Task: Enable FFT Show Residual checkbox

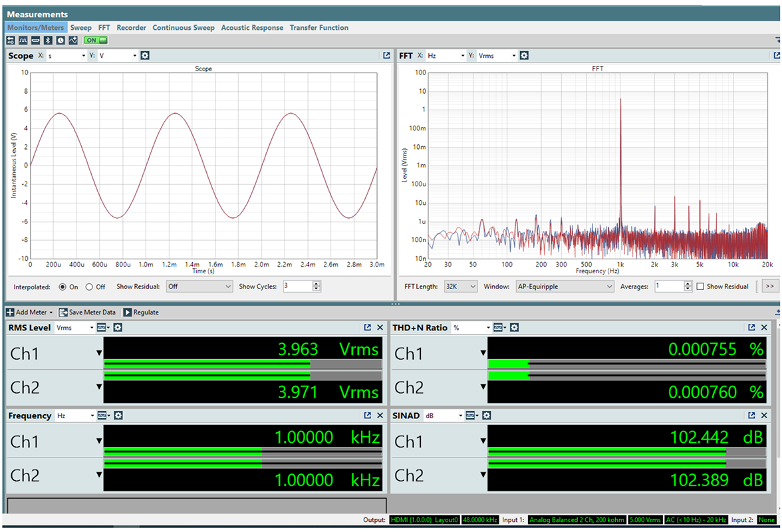Action: pyautogui.click(x=700, y=287)
